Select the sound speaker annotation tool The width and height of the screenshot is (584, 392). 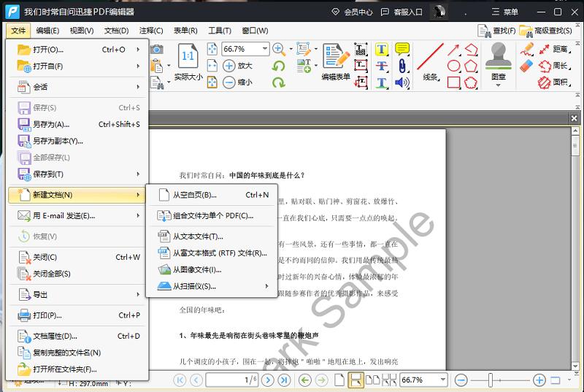click(x=402, y=82)
